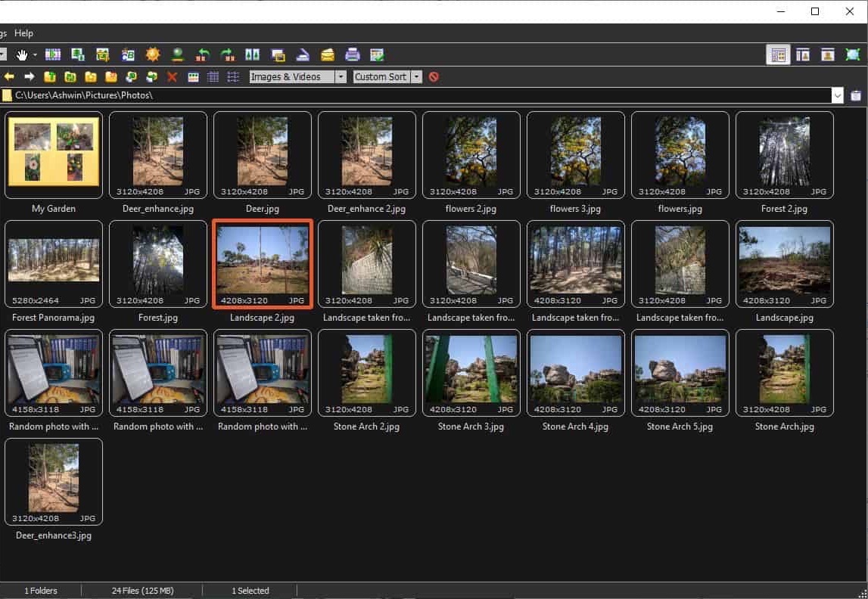Viewport: 868px width, 599px height.
Task: Toggle the file filter off via prohibition icon
Action: click(434, 76)
